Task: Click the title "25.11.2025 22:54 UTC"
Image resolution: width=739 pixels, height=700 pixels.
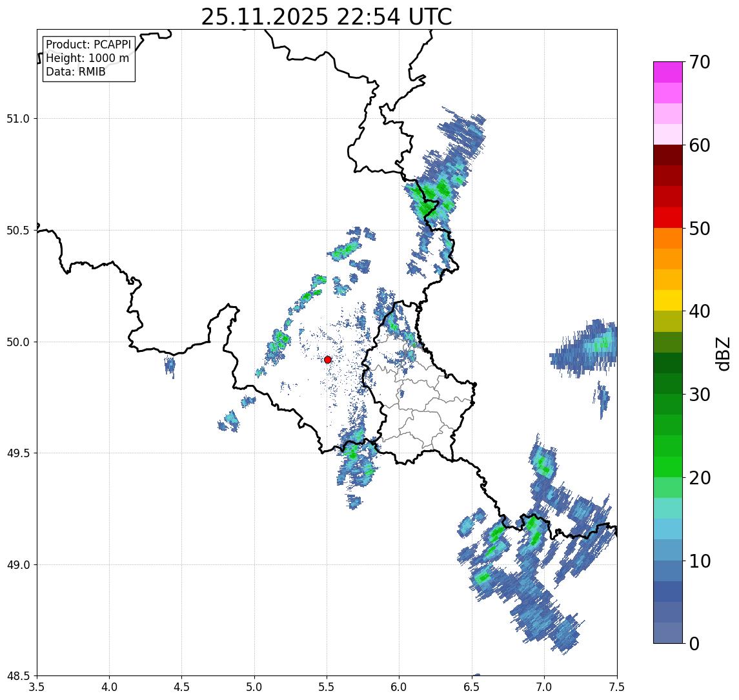Action: [326, 17]
